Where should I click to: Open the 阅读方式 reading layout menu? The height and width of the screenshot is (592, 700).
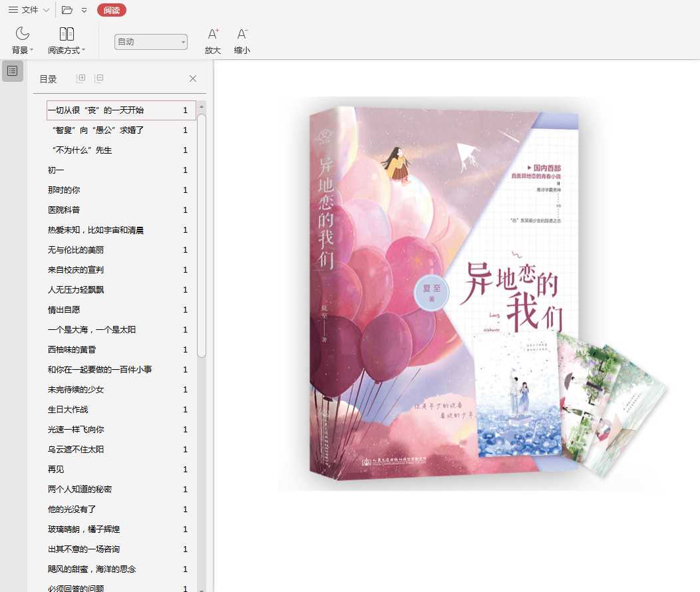click(x=67, y=40)
